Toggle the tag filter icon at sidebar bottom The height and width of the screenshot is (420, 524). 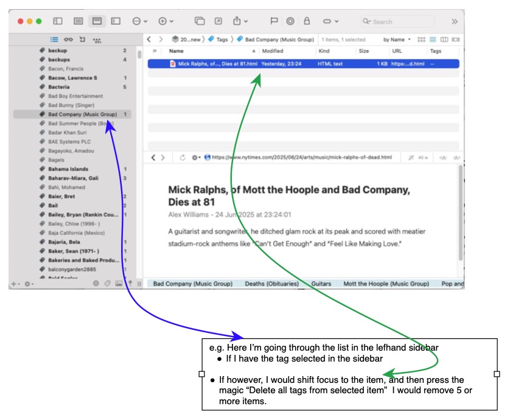pyautogui.click(x=107, y=283)
